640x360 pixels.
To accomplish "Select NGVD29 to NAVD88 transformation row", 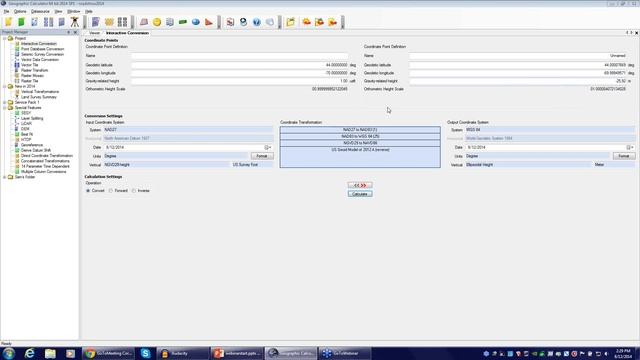I will click(360, 143).
